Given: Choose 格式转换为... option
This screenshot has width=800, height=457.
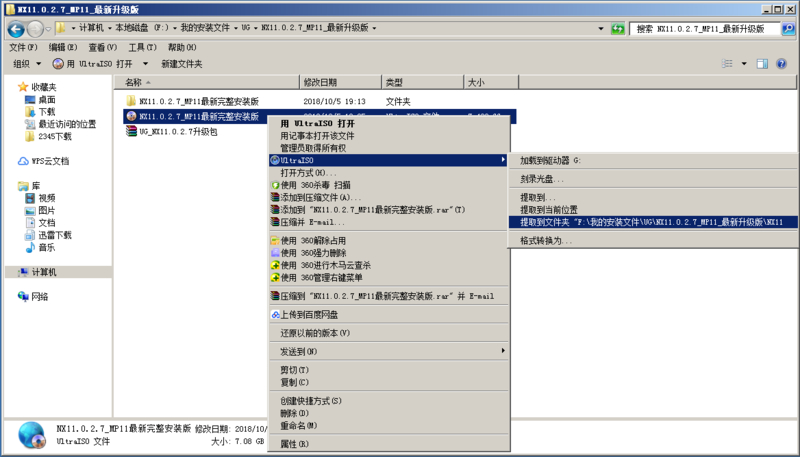Looking at the screenshot, I should coord(653,240).
